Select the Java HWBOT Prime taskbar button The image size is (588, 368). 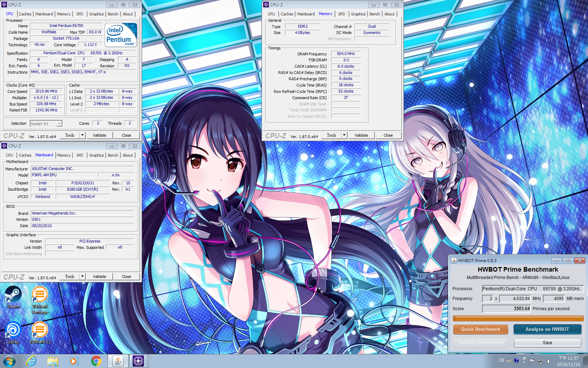tap(118, 361)
